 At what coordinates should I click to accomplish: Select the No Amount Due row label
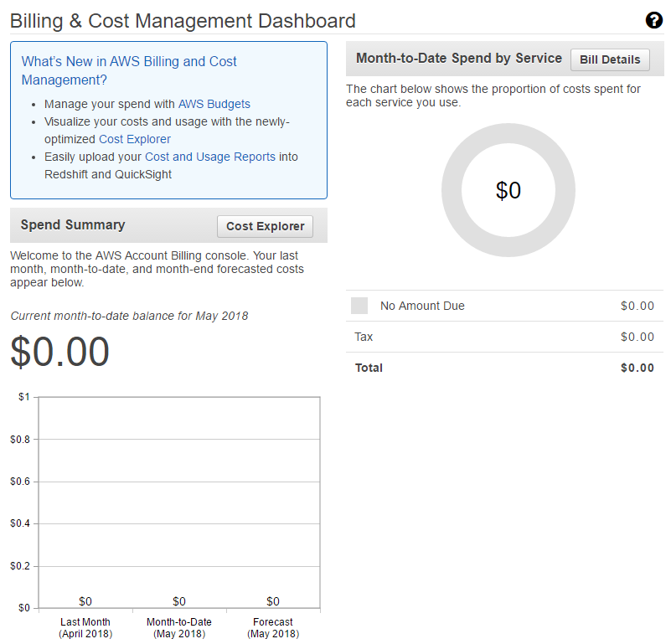[x=422, y=306]
